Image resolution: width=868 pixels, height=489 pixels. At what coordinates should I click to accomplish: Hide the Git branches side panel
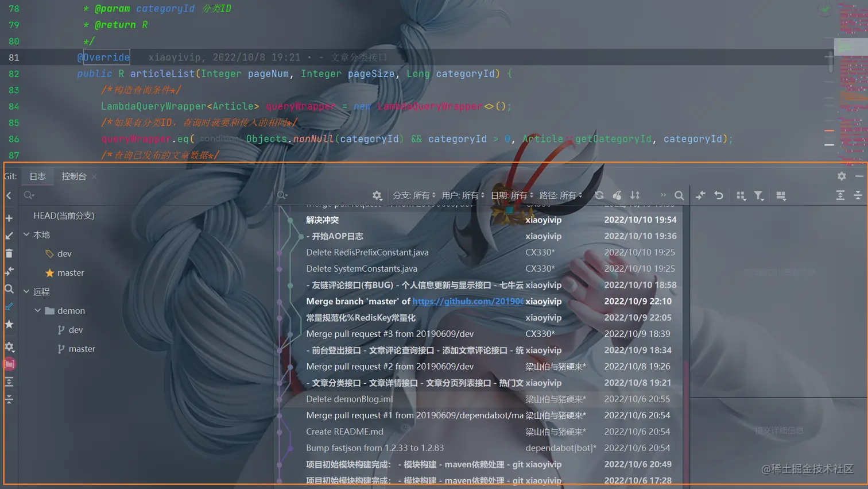pyautogui.click(x=9, y=196)
